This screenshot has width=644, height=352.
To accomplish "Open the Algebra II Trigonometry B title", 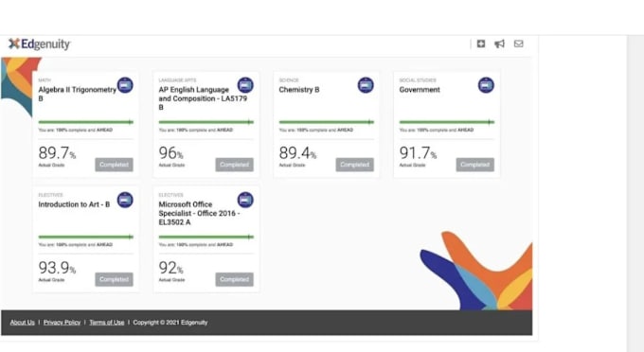I will coord(78,94).
